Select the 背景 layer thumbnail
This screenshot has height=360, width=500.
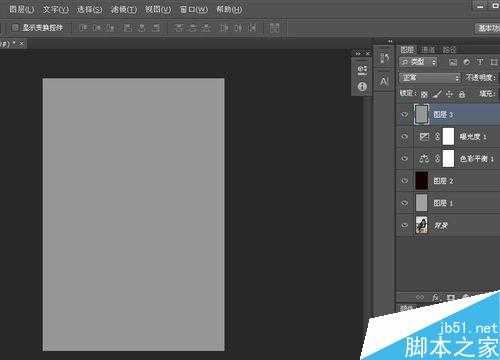point(422,225)
